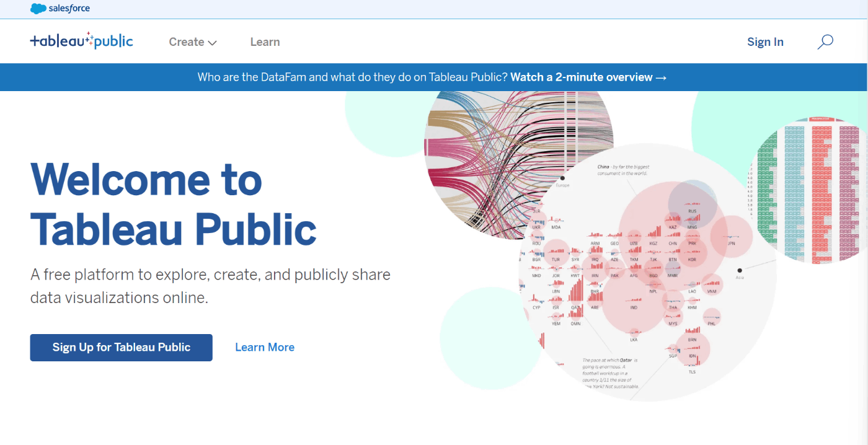Open the Learn More link
The image size is (868, 445).
click(x=265, y=348)
